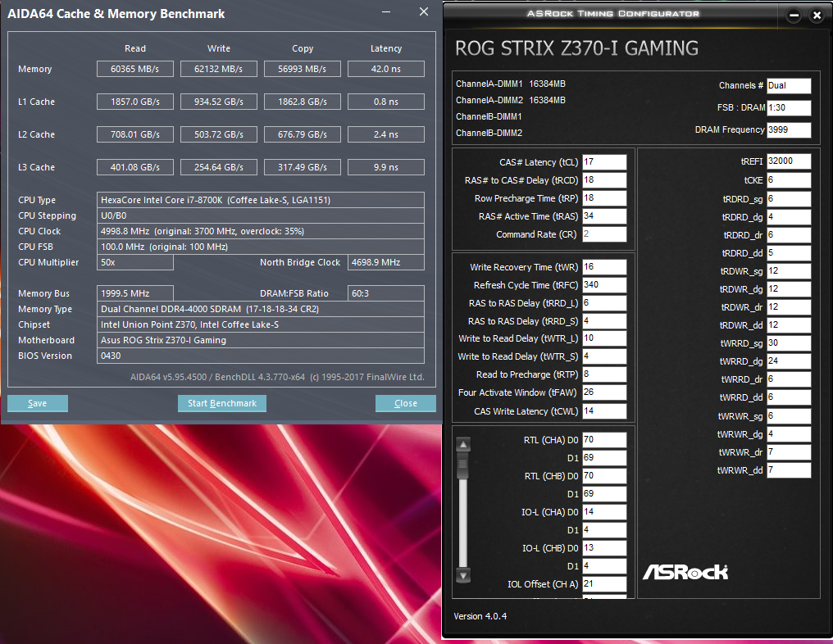Select the tRDRD_dg value field
Image resolution: width=833 pixels, height=644 pixels.
(789, 217)
